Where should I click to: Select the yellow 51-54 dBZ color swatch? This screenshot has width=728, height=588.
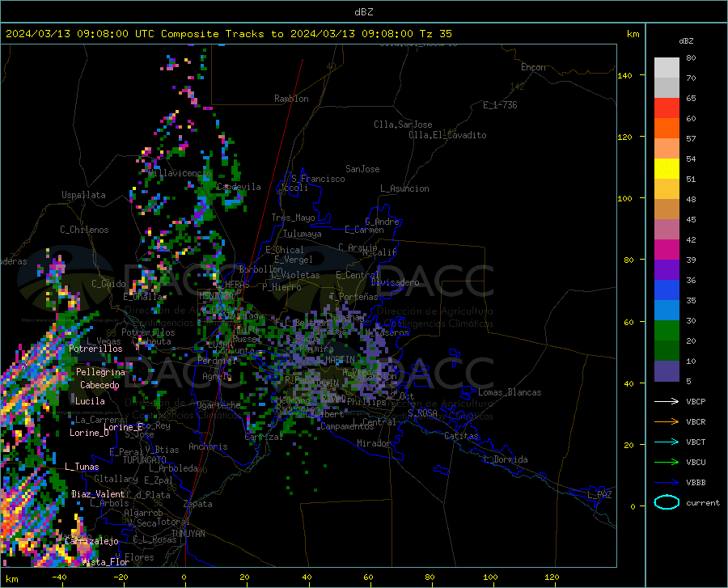667,169
